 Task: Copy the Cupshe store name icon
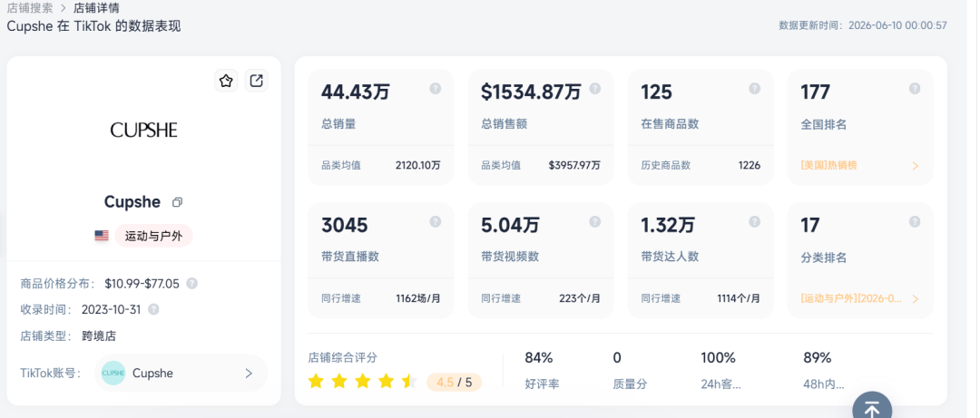point(178,202)
